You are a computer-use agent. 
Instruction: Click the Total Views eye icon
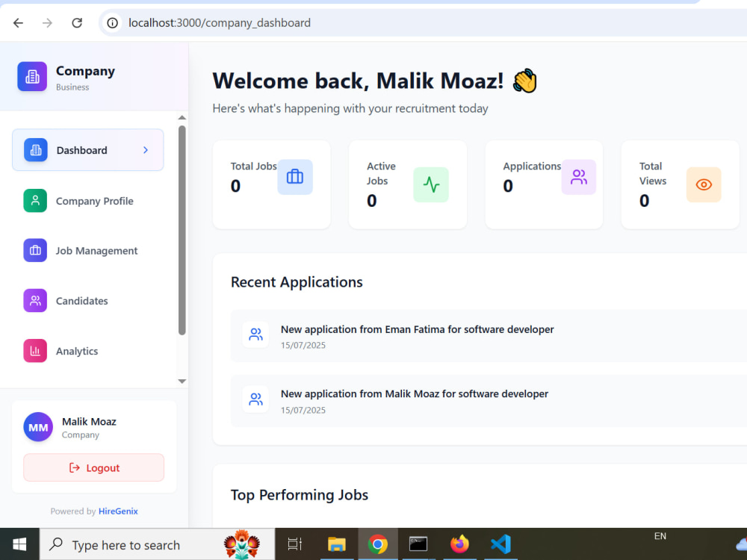(704, 184)
